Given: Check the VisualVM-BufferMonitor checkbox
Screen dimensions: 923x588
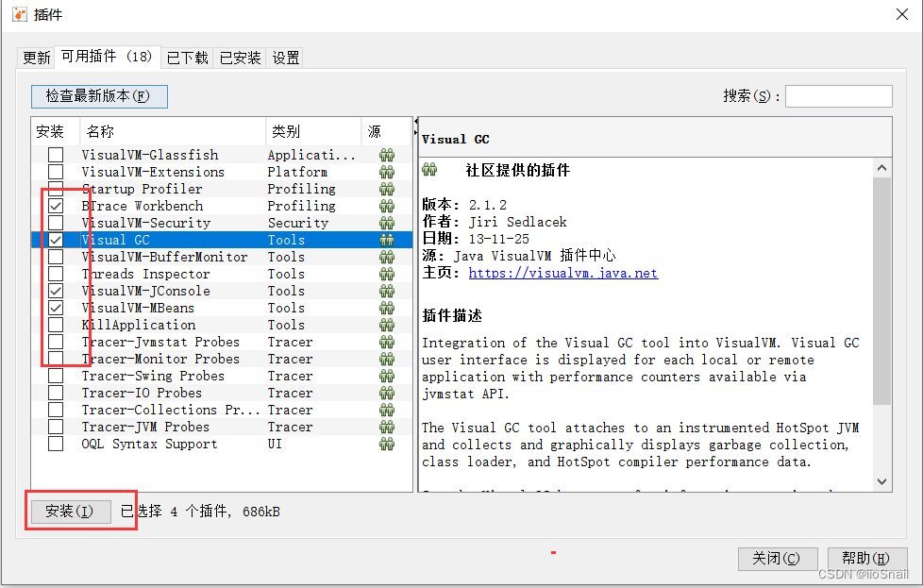Looking at the screenshot, I should [56, 258].
